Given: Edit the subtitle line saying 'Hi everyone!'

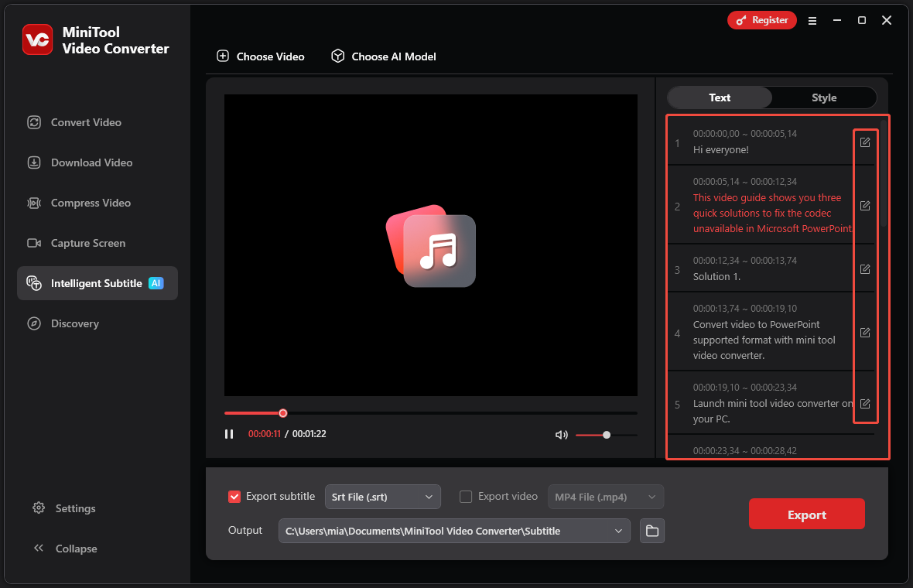Looking at the screenshot, I should click(864, 142).
